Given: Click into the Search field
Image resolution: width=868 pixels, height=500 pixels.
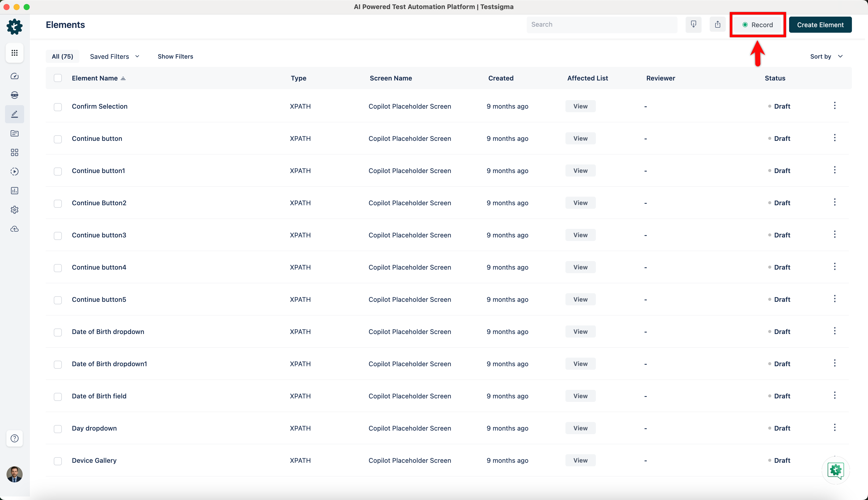Looking at the screenshot, I should (601, 24).
